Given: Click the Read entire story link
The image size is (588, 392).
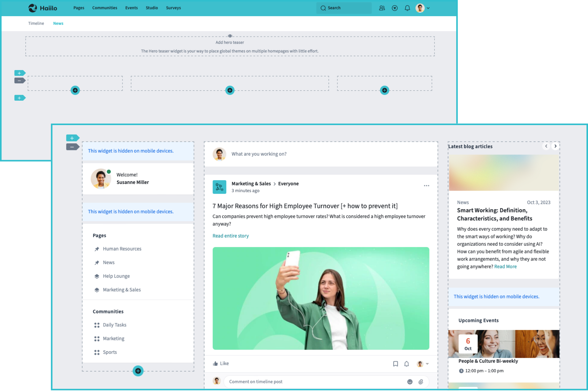Looking at the screenshot, I should tap(230, 236).
